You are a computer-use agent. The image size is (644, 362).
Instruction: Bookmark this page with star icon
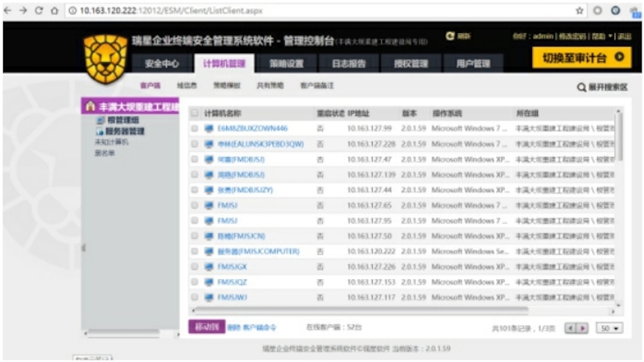tap(580, 10)
